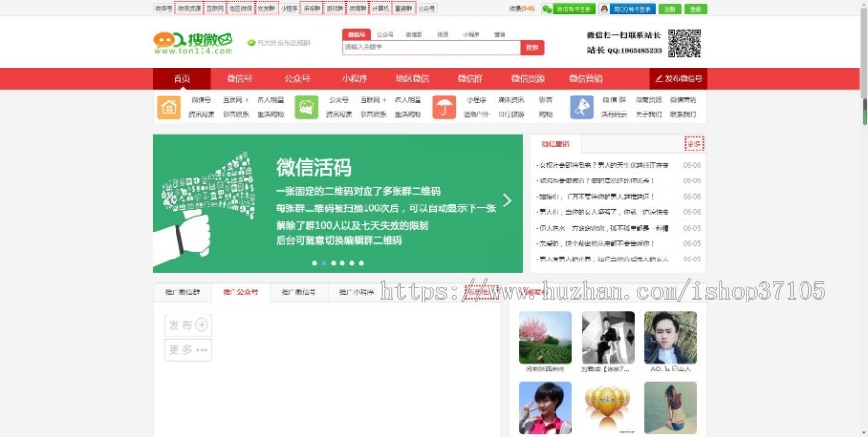Click the red umbrella category icon
Screen dimensions: 868x437
444,107
